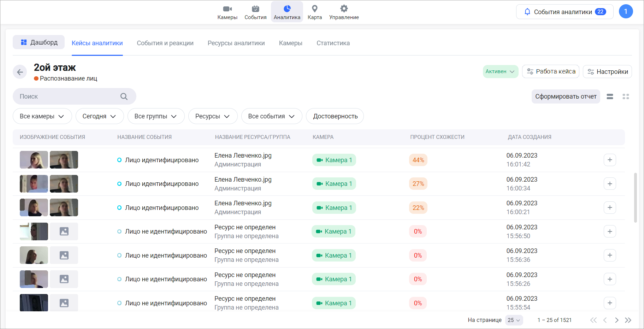
Task: Open the Cameras section icon
Action: [227, 9]
